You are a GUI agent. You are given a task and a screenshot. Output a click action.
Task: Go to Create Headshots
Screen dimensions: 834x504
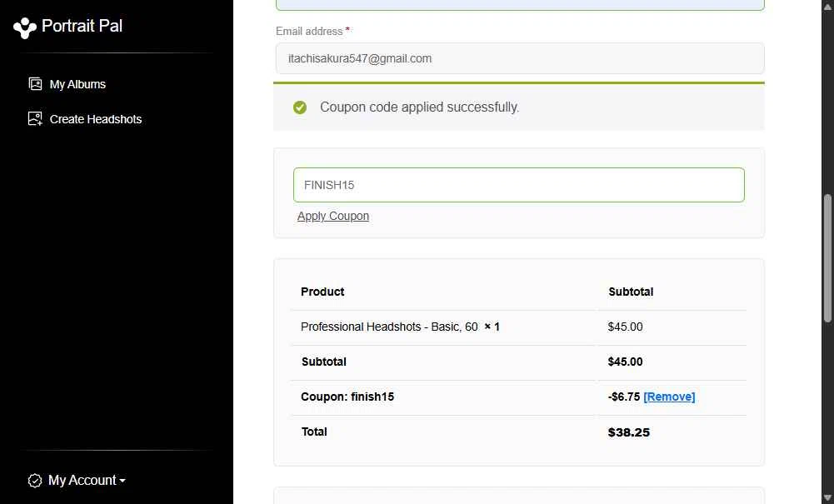click(x=96, y=119)
